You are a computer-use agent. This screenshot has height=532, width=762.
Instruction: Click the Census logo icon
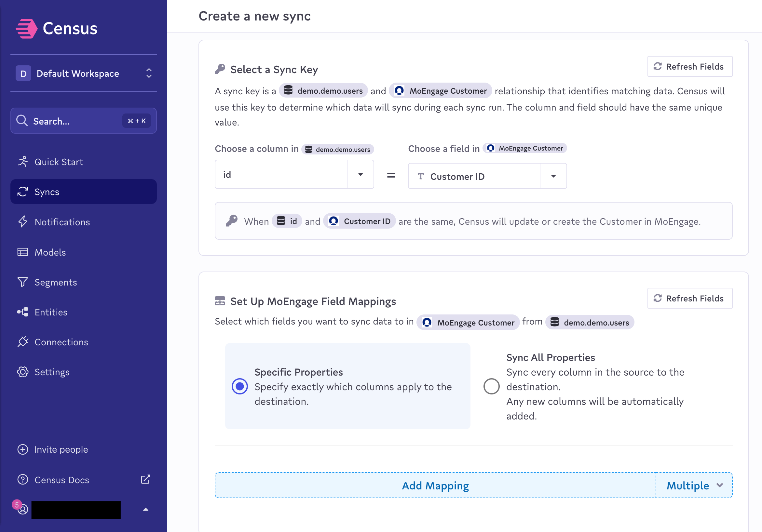pyautogui.click(x=27, y=29)
